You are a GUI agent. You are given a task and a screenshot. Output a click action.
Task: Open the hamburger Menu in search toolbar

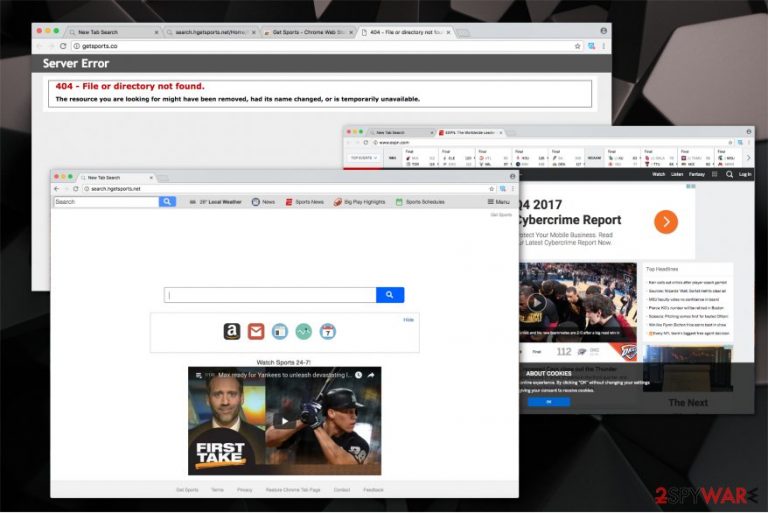tap(499, 202)
